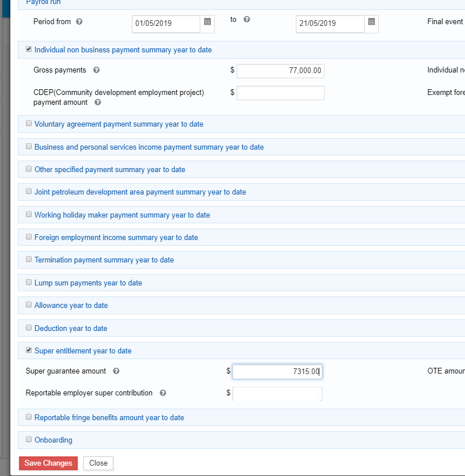Click help icon next to CDEP payment amount

click(x=97, y=102)
